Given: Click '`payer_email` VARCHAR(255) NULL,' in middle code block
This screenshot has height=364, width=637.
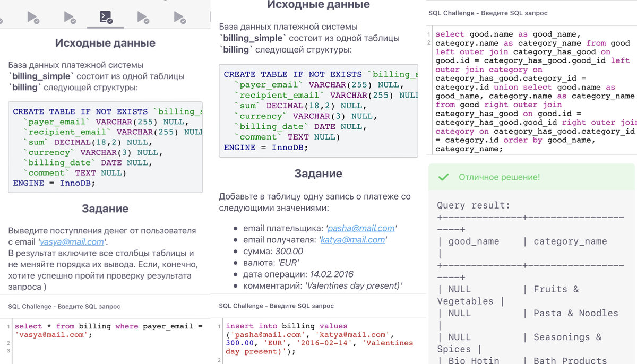Looking at the screenshot, I should click(x=319, y=85).
